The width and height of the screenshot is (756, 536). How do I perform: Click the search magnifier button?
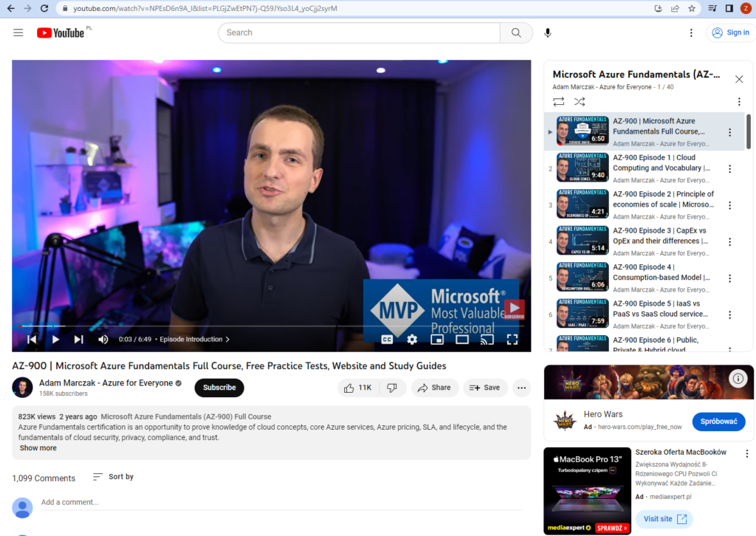(516, 32)
